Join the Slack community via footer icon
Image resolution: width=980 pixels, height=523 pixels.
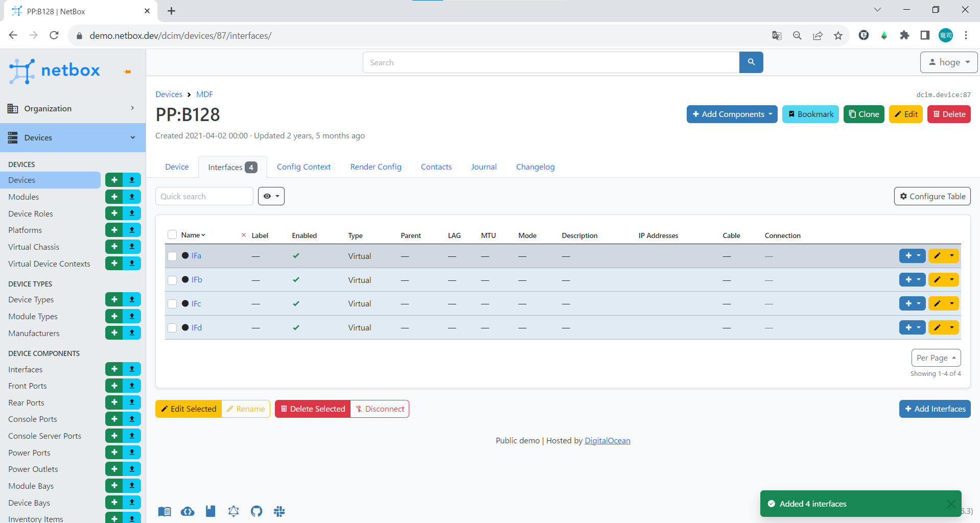point(279,511)
